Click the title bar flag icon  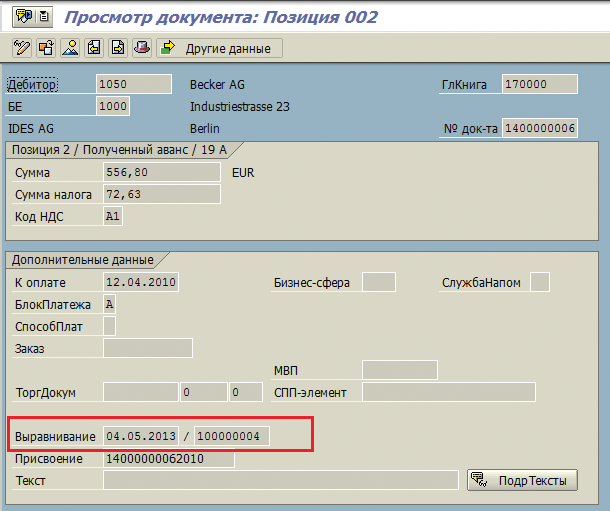pos(21,15)
